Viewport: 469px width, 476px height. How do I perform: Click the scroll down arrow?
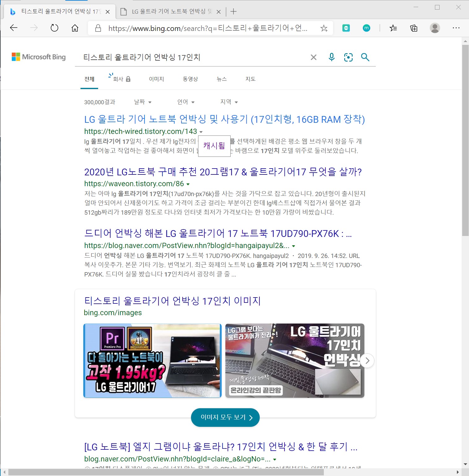(465, 464)
